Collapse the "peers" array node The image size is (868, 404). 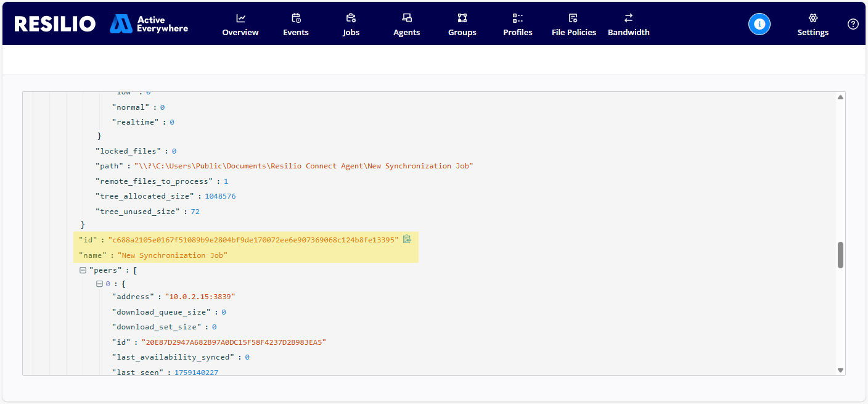point(83,270)
